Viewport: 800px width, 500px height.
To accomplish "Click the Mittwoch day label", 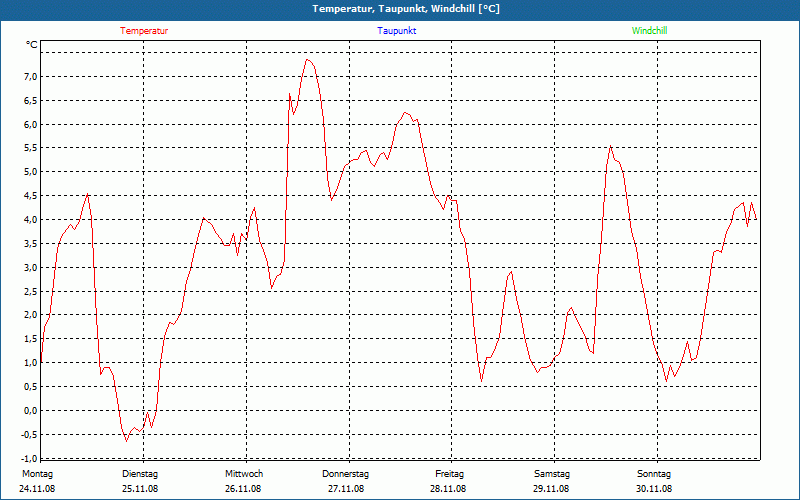I will pyautogui.click(x=244, y=474).
